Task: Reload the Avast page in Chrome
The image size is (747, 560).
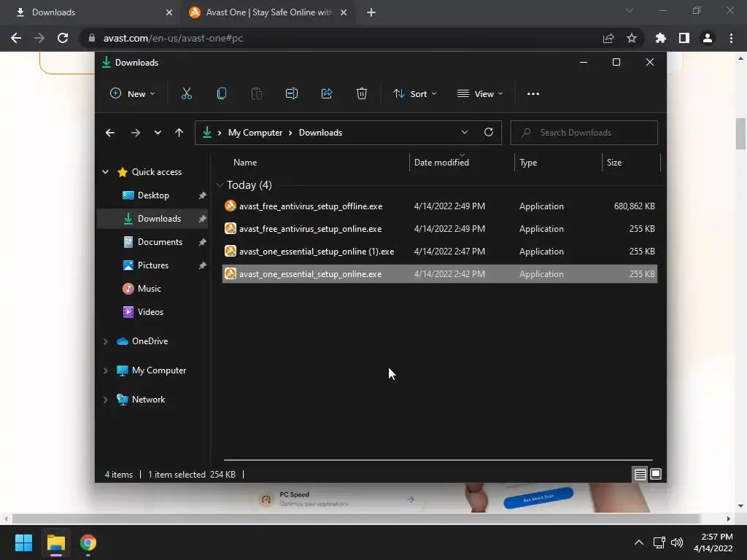Action: [x=63, y=38]
